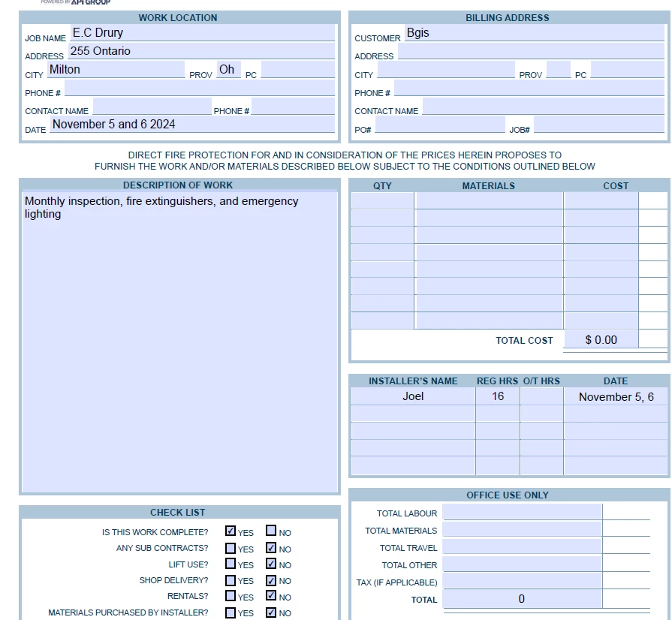Click the Job Name field containing E.C Drury

[202, 32]
